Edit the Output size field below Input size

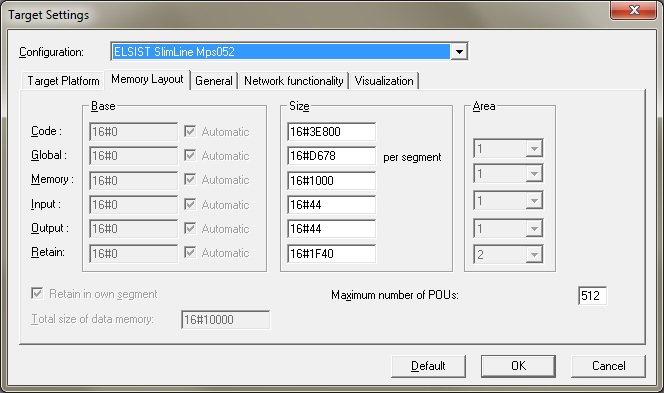331,229
